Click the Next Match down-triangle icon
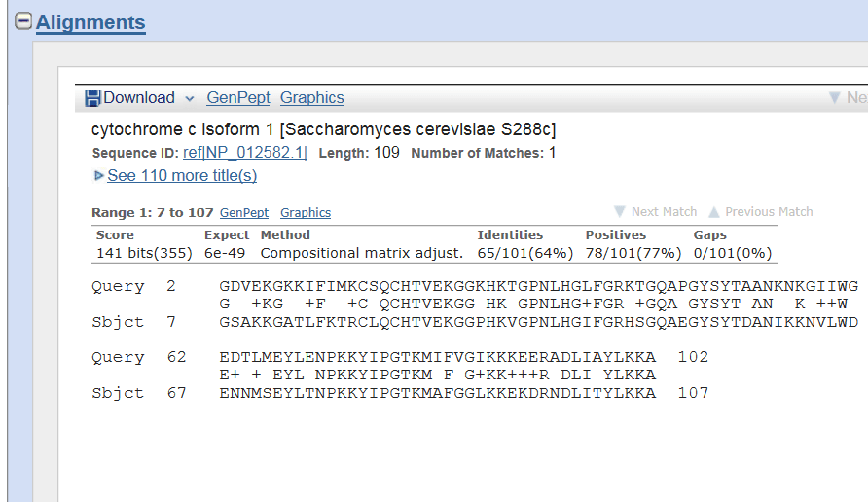The height and width of the screenshot is (502, 868). point(619,212)
